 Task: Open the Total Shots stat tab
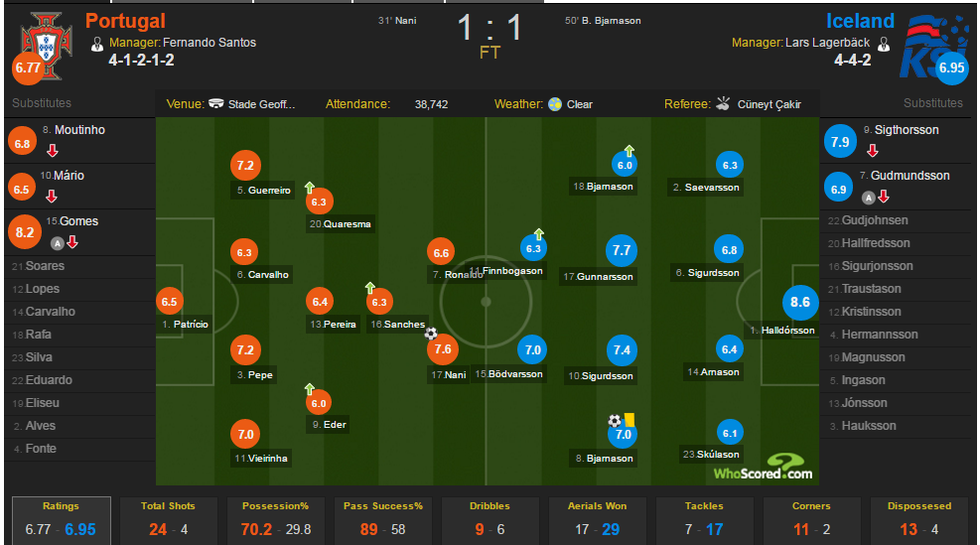(x=167, y=519)
